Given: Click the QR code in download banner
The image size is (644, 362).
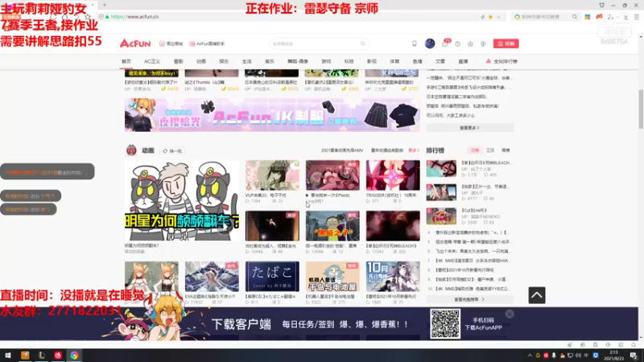Looking at the screenshot, I should pyautogui.click(x=445, y=324).
